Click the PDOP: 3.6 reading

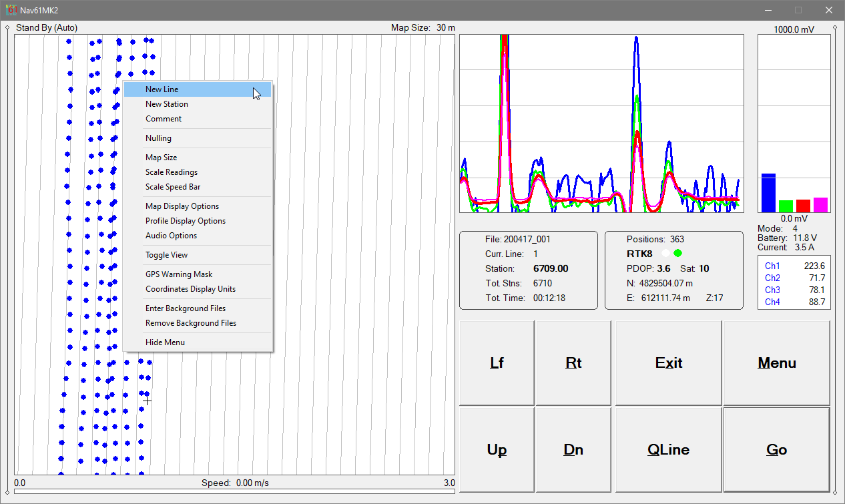(649, 268)
